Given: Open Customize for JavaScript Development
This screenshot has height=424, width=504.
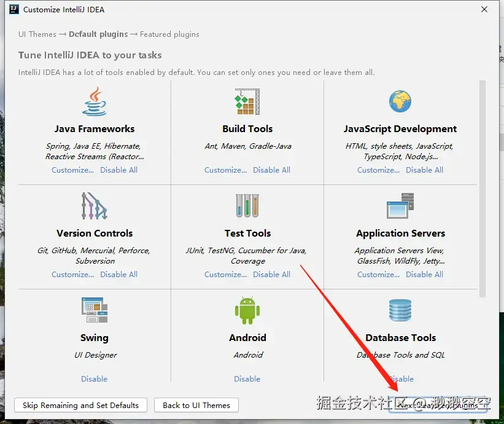Looking at the screenshot, I should [378, 170].
